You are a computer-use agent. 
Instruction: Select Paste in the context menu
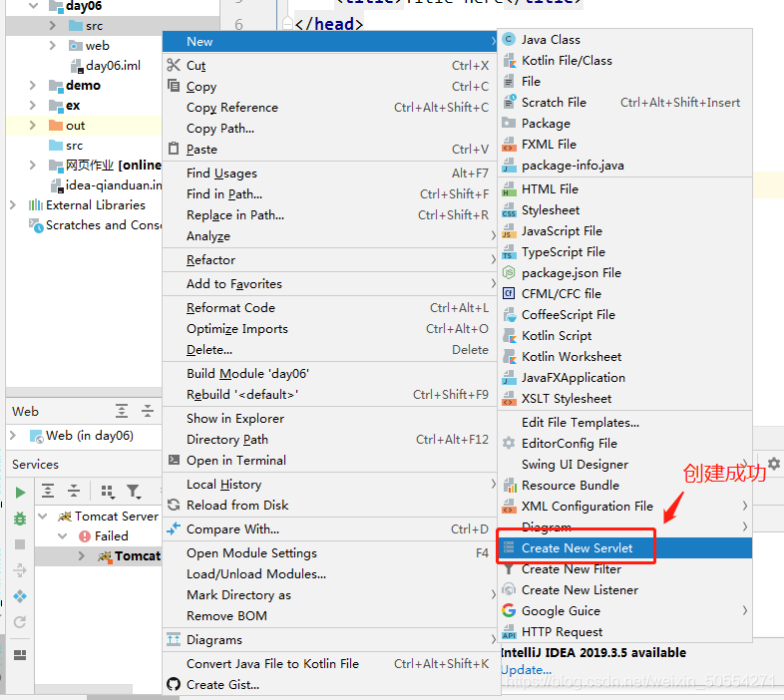tap(329, 150)
